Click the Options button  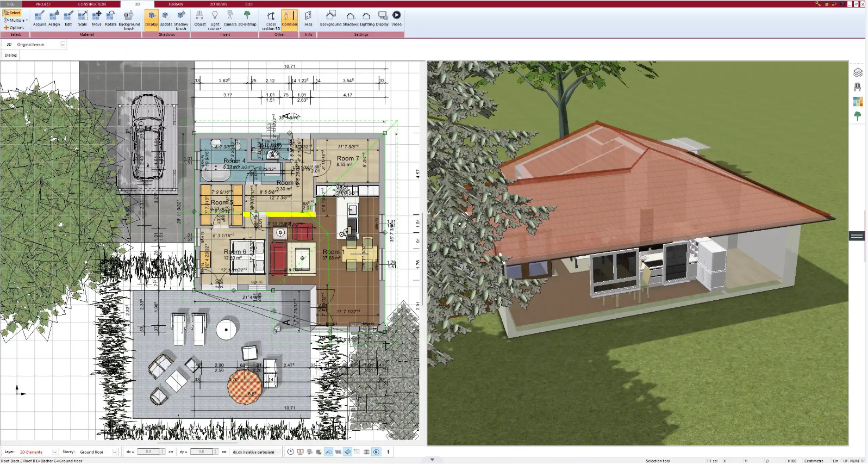pos(14,28)
